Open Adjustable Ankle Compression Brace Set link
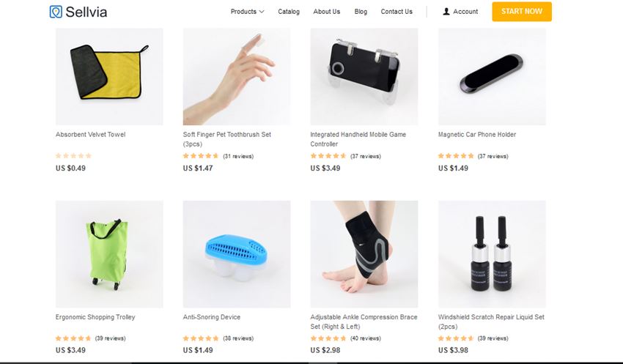Viewport: 623px width, 364px height. [x=364, y=322]
